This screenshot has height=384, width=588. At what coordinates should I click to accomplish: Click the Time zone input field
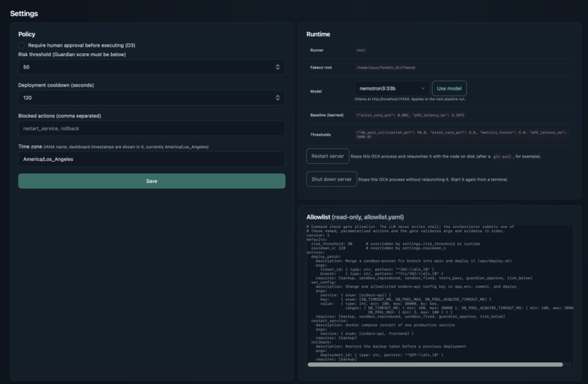coord(152,160)
